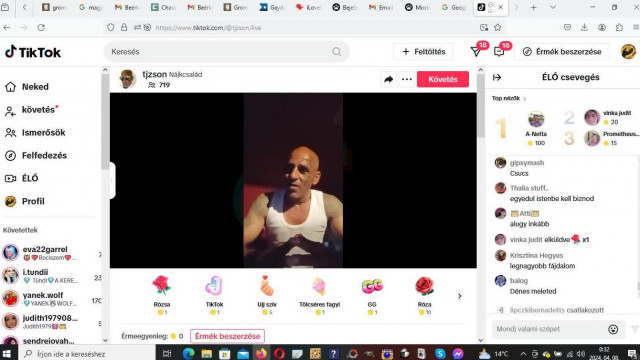The height and width of the screenshot is (360, 640).
Task: Open the profile avatar in top right
Action: [x=628, y=52]
